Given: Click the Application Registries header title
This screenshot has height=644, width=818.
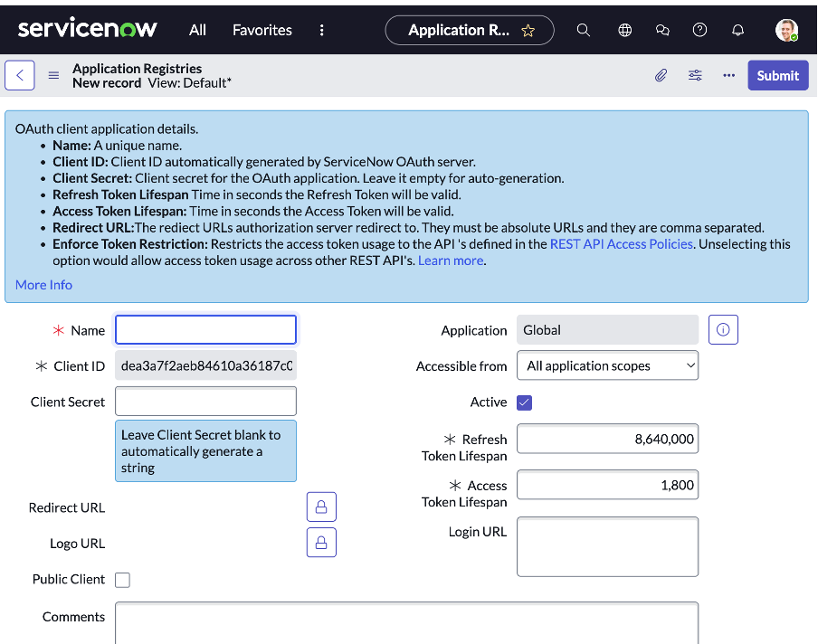Looking at the screenshot, I should pos(138,69).
